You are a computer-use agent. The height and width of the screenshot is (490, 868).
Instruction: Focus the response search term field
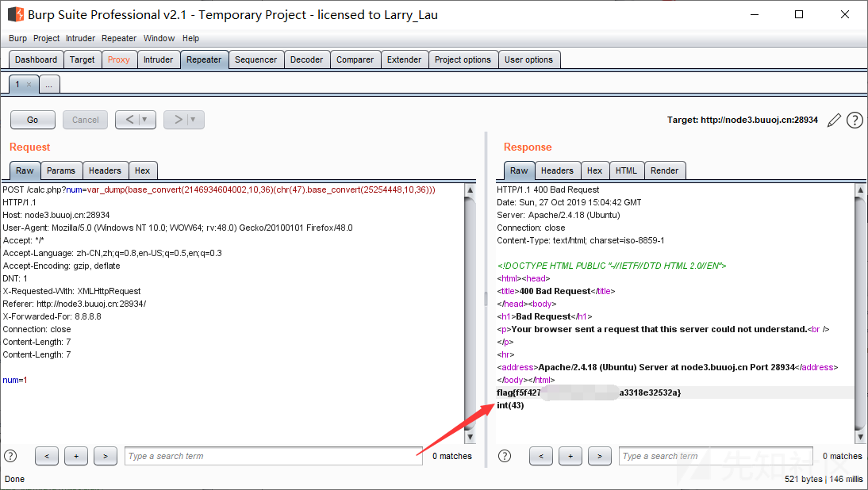click(x=716, y=456)
